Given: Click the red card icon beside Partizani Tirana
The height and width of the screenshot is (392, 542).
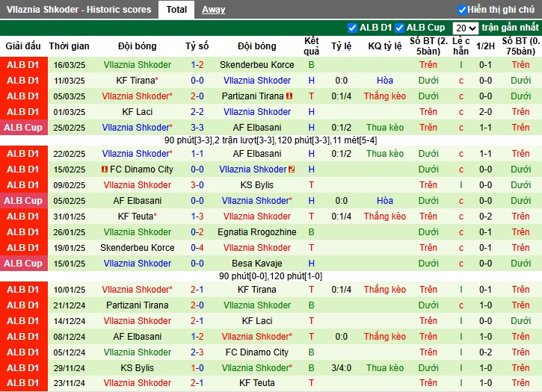Looking at the screenshot, I should pyautogui.click(x=289, y=96).
